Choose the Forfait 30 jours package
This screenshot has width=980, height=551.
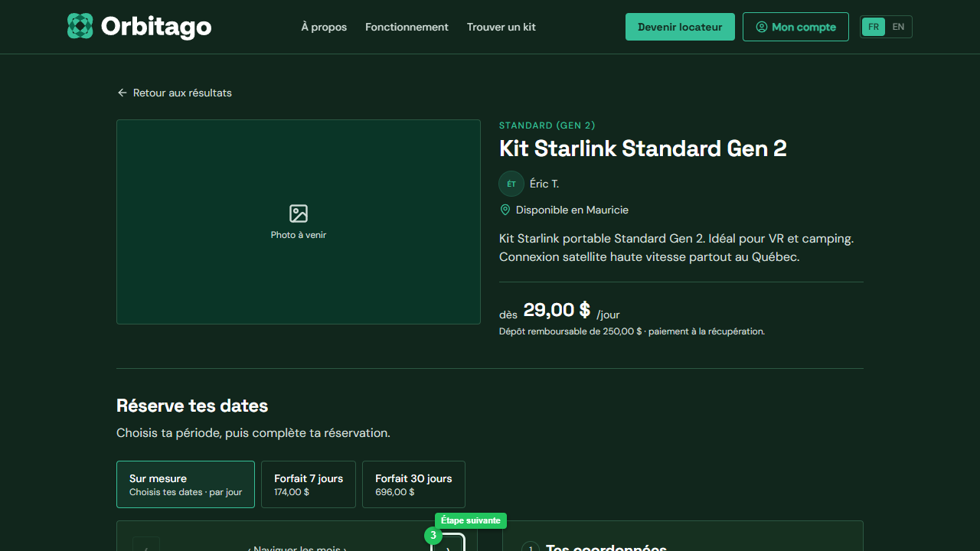pos(413,484)
